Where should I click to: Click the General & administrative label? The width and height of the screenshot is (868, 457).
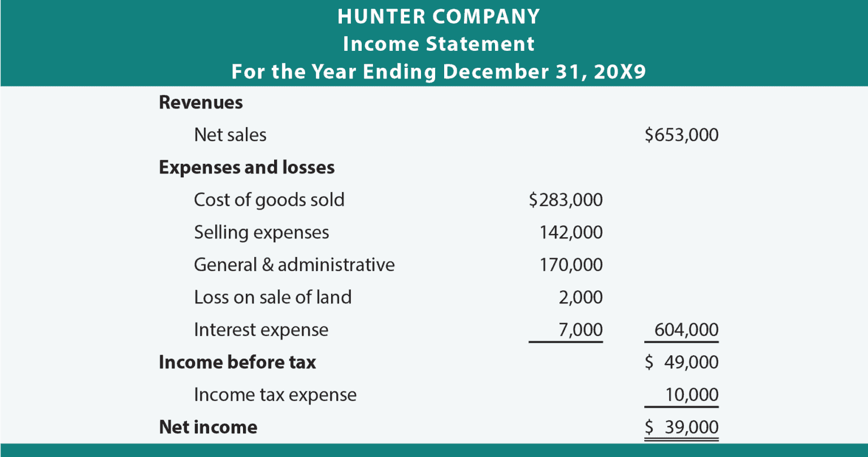tap(294, 265)
